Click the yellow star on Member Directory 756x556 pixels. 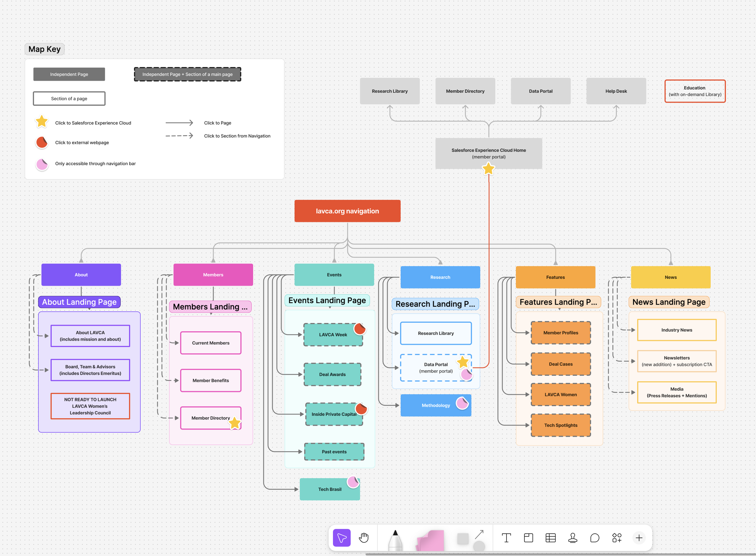tap(235, 423)
